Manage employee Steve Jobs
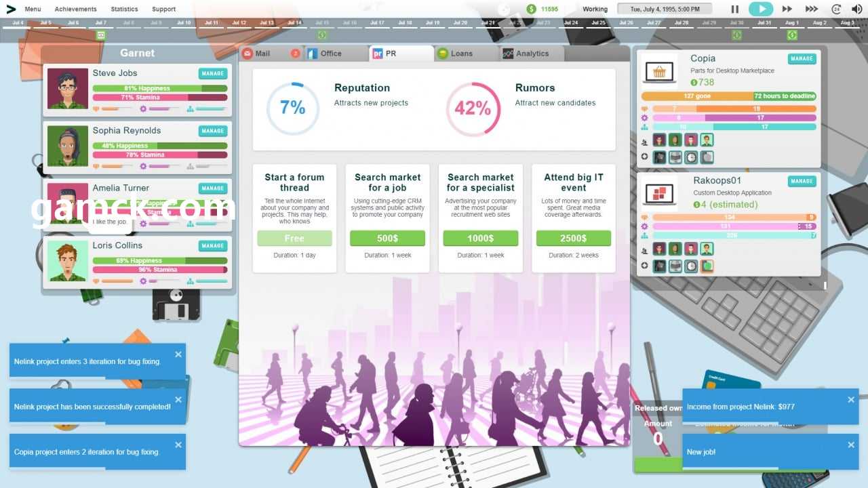868x488 pixels. [x=213, y=73]
